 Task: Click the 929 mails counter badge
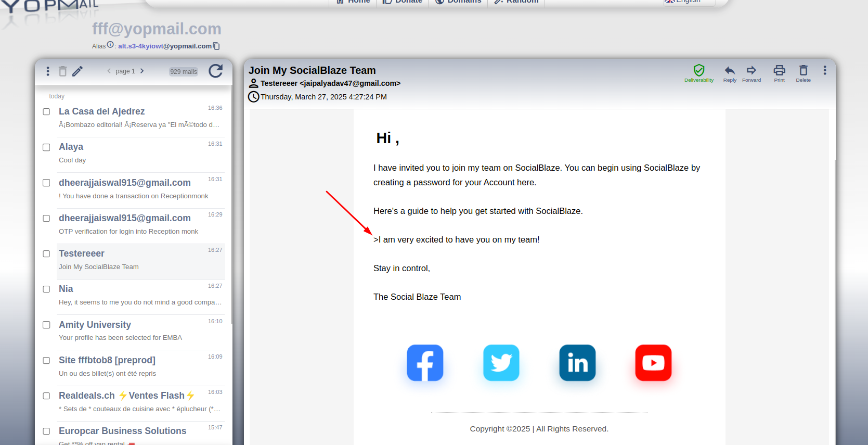tap(184, 72)
